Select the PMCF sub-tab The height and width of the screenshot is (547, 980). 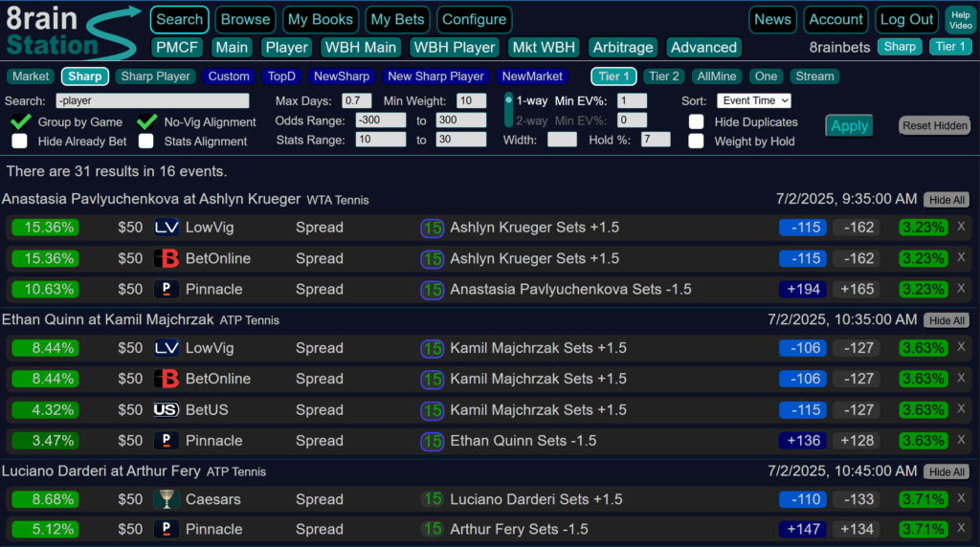point(177,48)
